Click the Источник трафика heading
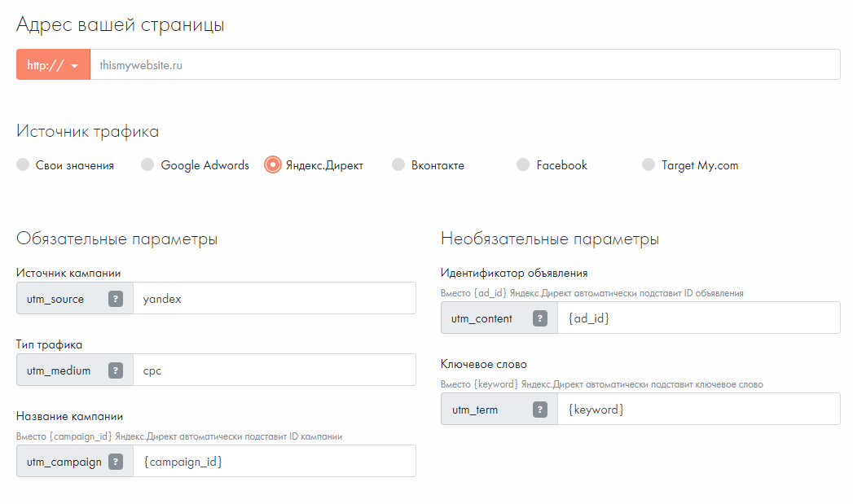 click(x=88, y=132)
